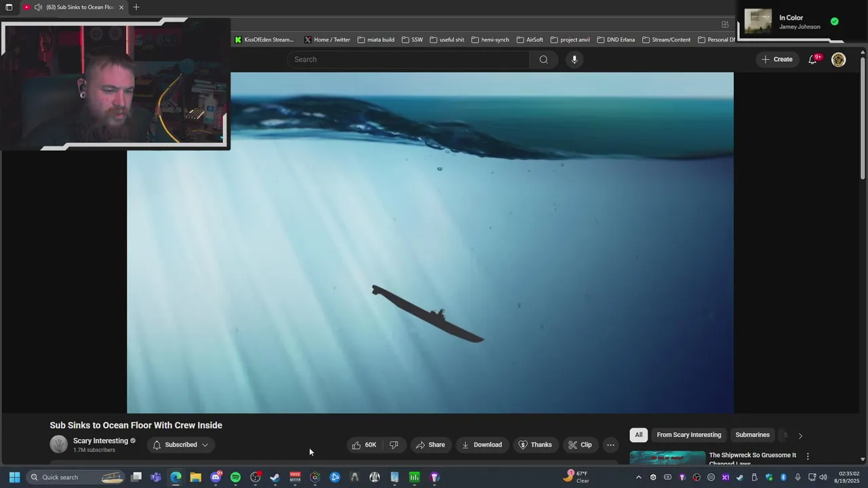Image resolution: width=868 pixels, height=488 pixels.
Task: Open a new browser tab
Action: tap(136, 7)
